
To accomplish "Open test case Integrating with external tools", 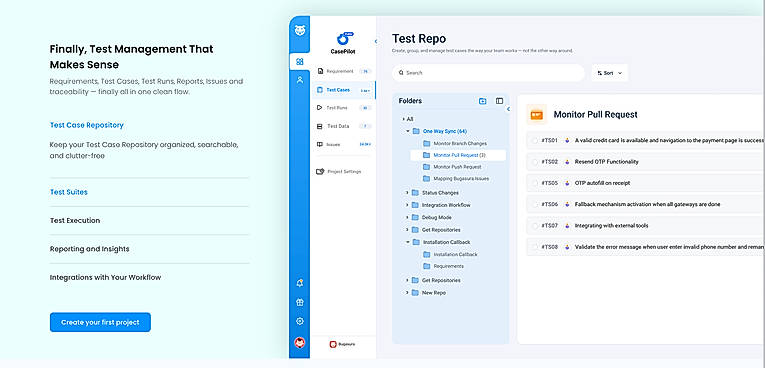I will pos(611,226).
